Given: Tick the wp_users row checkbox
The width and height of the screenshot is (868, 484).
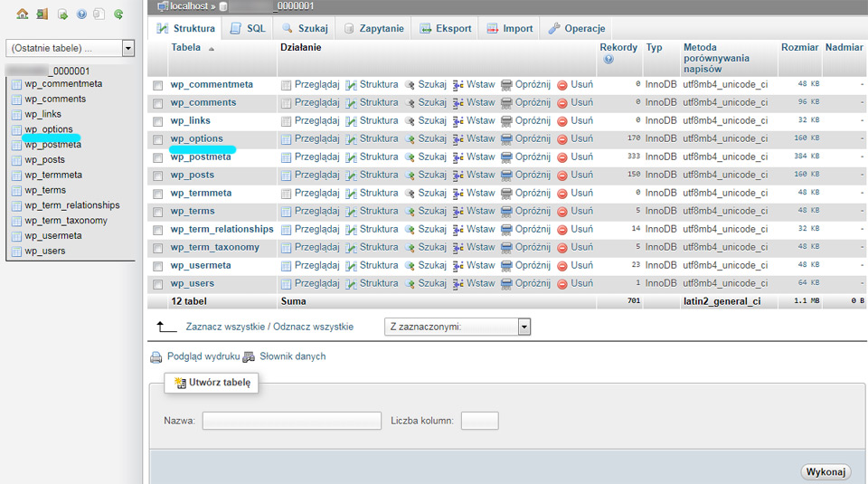Looking at the screenshot, I should (x=158, y=285).
